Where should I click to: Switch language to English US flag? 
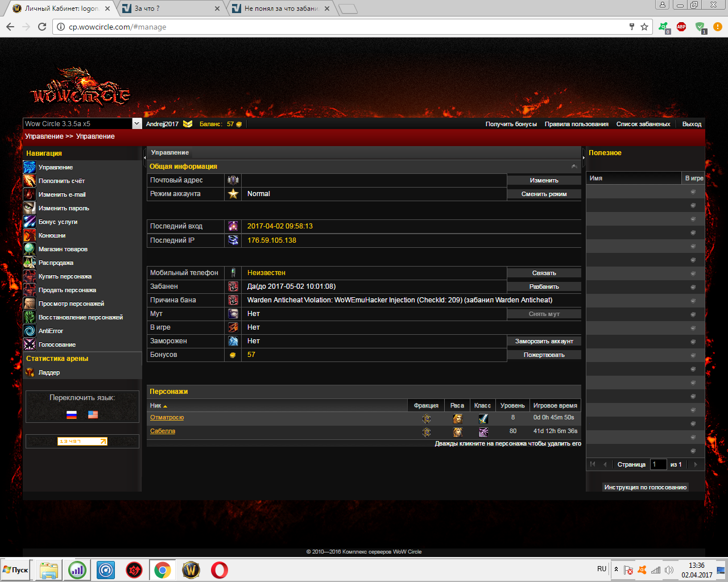click(93, 415)
